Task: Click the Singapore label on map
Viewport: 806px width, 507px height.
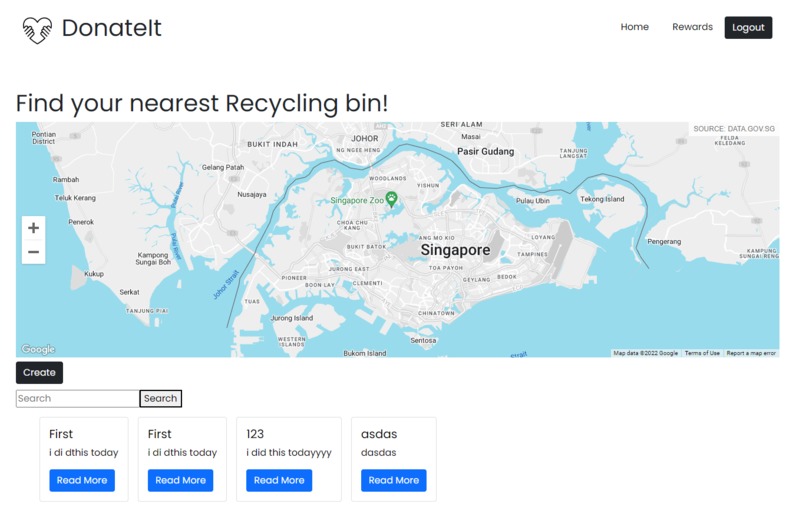Action: pyautogui.click(x=455, y=250)
